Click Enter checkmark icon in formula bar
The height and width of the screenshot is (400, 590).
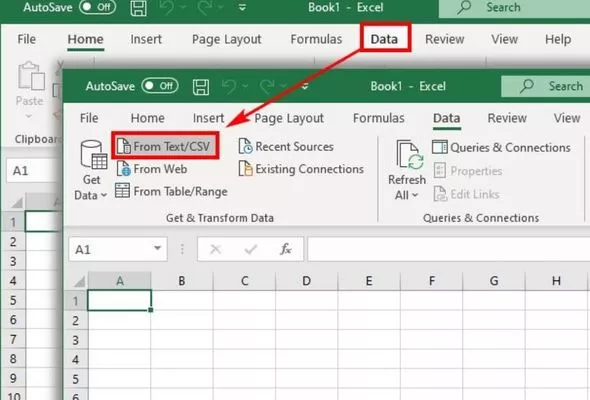click(251, 249)
